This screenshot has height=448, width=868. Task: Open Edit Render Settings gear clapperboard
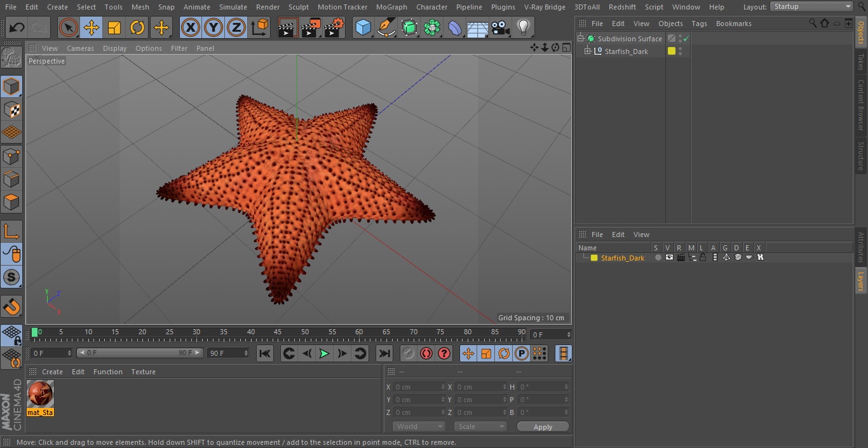point(334,27)
